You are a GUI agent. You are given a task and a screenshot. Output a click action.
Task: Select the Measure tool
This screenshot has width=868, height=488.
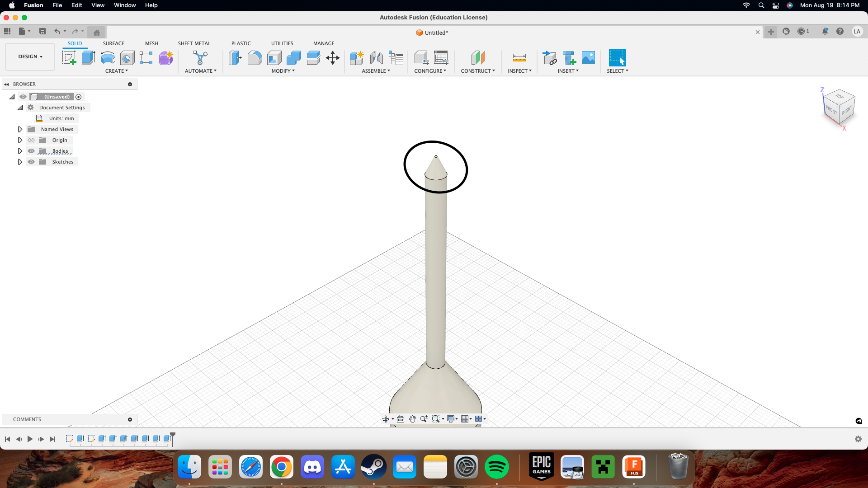(x=519, y=58)
